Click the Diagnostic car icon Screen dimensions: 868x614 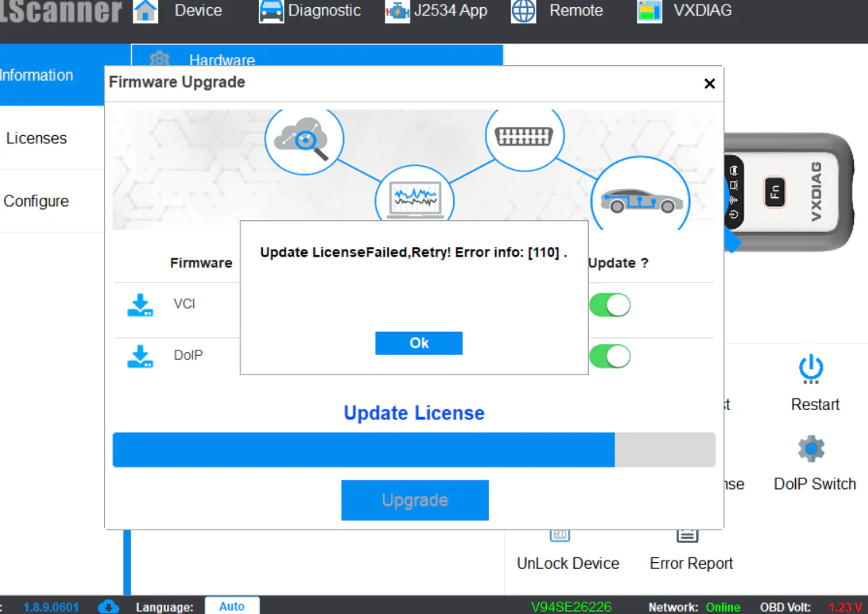[271, 11]
